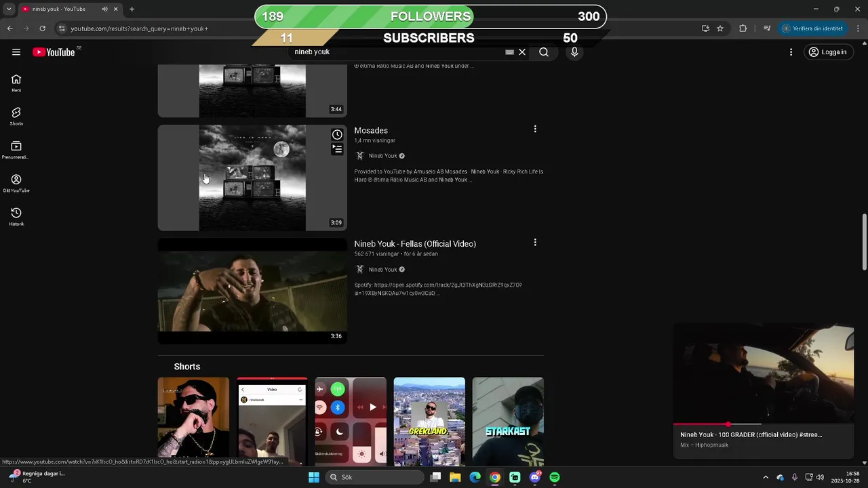The image size is (868, 488).
Task: Open Hem in the sidebar
Action: [x=16, y=83]
